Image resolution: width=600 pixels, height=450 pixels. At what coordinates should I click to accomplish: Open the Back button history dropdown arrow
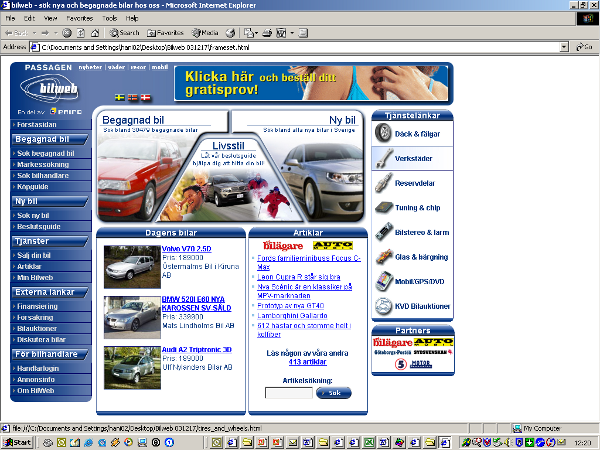click(x=34, y=33)
